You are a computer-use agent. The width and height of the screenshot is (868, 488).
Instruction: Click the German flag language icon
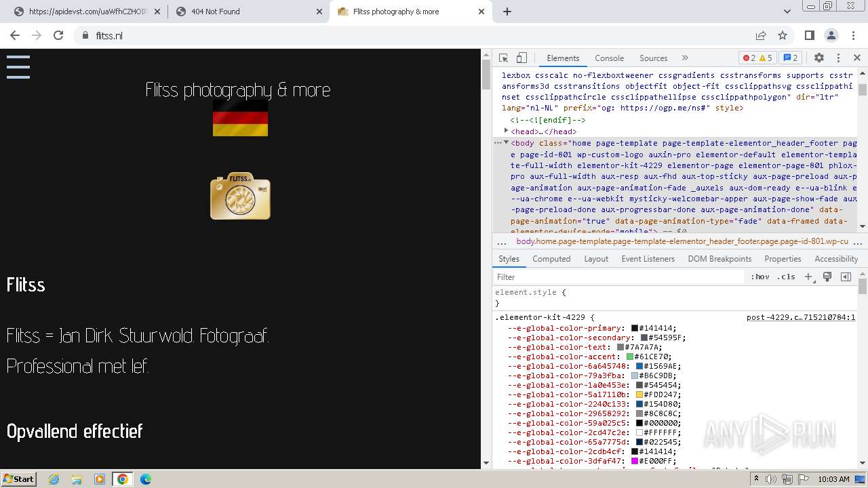(240, 118)
